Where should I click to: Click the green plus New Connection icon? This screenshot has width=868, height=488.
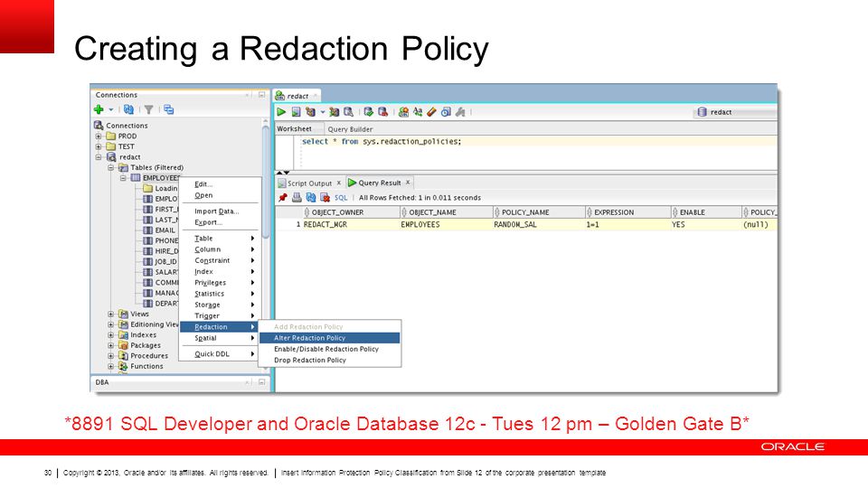pos(99,109)
